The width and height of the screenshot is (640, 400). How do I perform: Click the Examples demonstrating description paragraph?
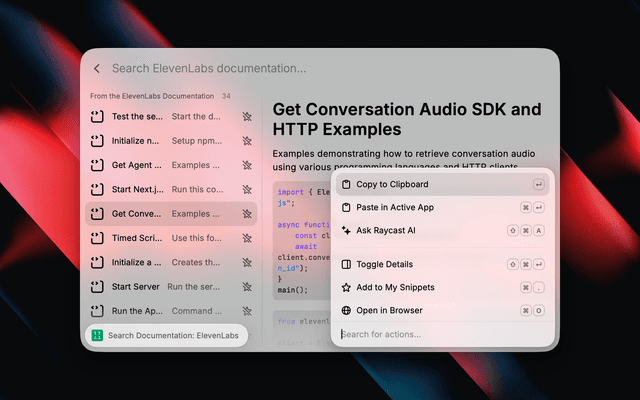click(404, 160)
